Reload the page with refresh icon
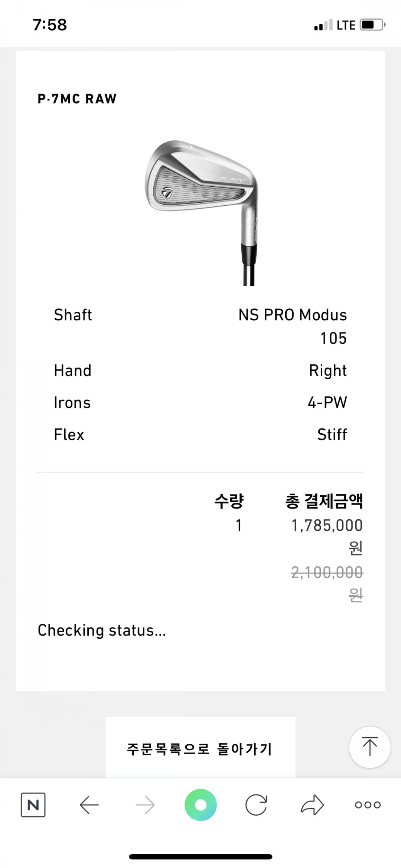The height and width of the screenshot is (868, 401). [x=256, y=805]
